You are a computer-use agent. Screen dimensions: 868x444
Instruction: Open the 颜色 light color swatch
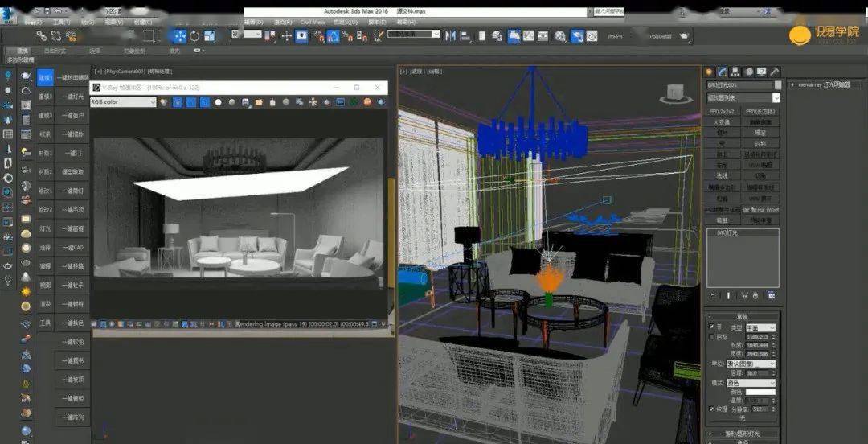point(760,392)
